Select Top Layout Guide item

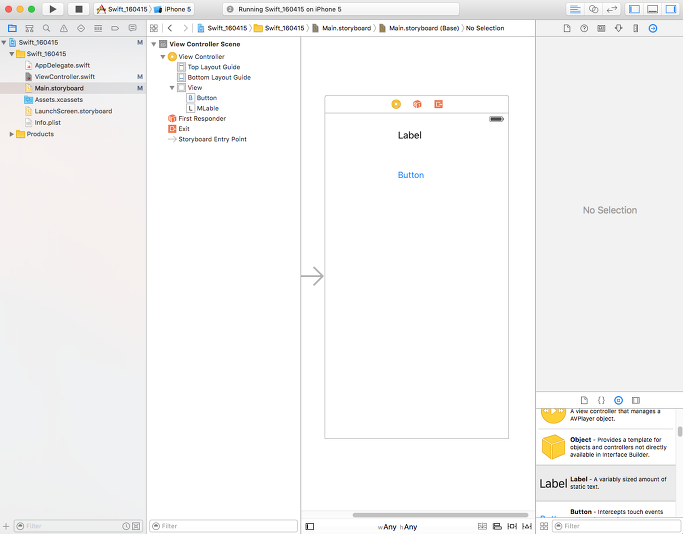coord(213,67)
